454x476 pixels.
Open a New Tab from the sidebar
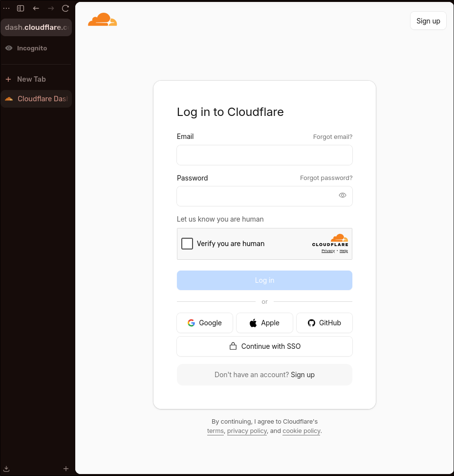pyautogui.click(x=31, y=79)
